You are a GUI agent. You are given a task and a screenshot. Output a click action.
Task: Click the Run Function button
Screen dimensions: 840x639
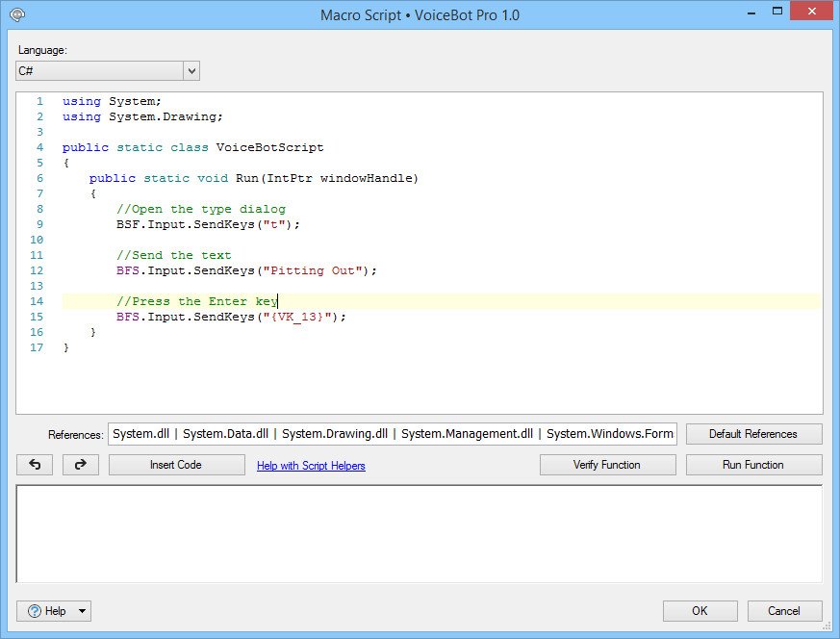pos(753,465)
